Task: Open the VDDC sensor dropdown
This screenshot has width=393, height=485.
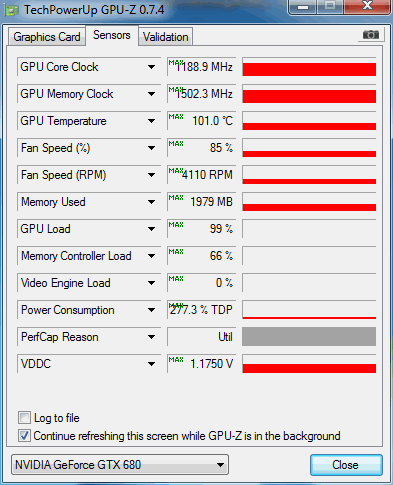Action: click(x=151, y=364)
